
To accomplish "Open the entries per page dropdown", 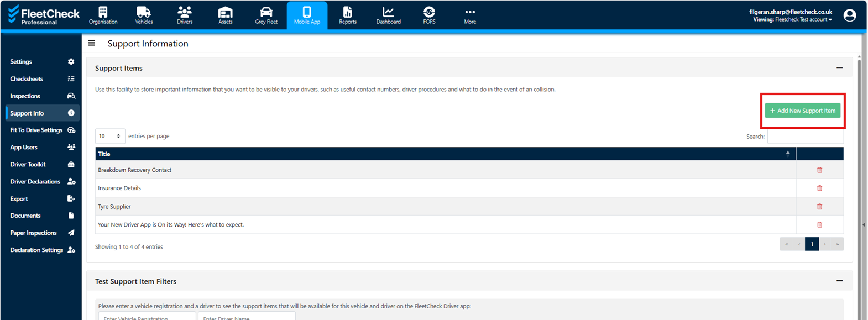I will [109, 136].
